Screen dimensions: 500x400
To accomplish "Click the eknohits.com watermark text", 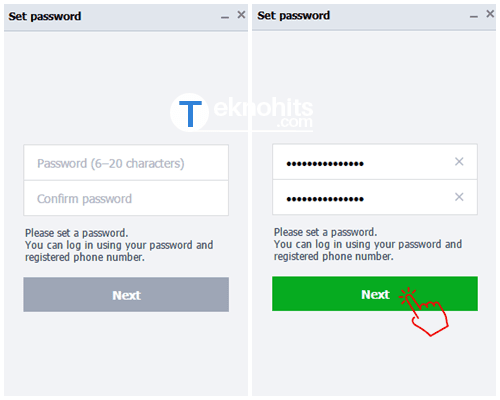I will [263, 112].
